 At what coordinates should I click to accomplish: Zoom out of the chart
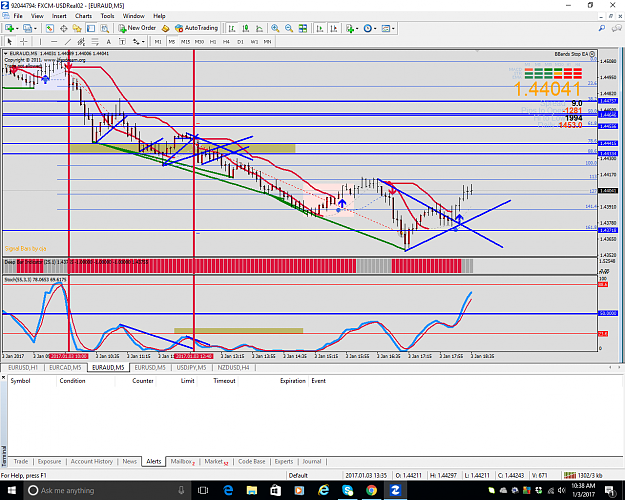click(289, 28)
